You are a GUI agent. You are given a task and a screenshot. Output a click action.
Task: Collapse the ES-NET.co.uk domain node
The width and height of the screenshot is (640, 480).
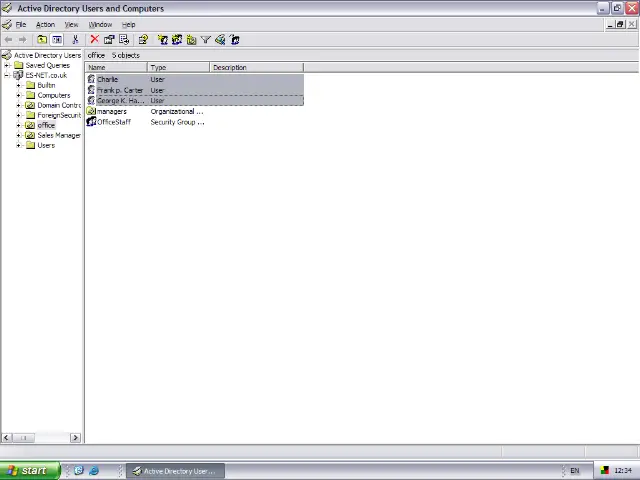(7, 75)
